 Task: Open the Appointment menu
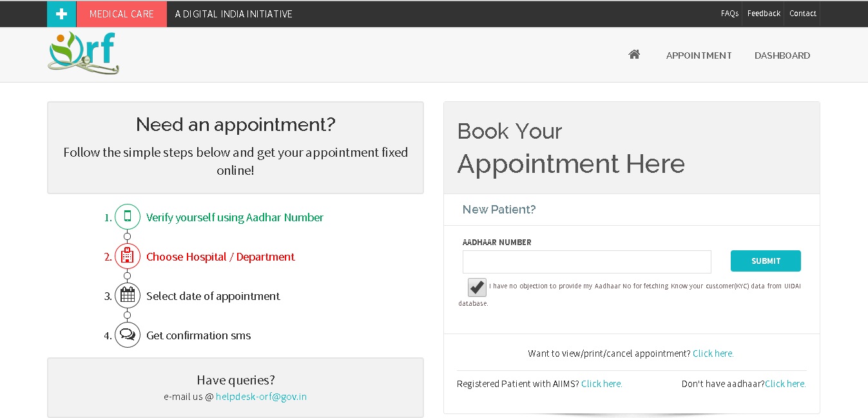[699, 55]
